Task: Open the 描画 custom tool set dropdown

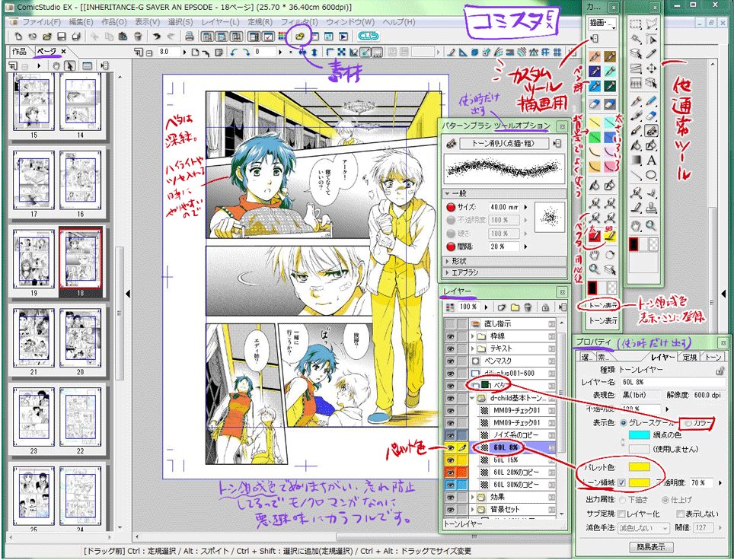Action: (x=602, y=23)
